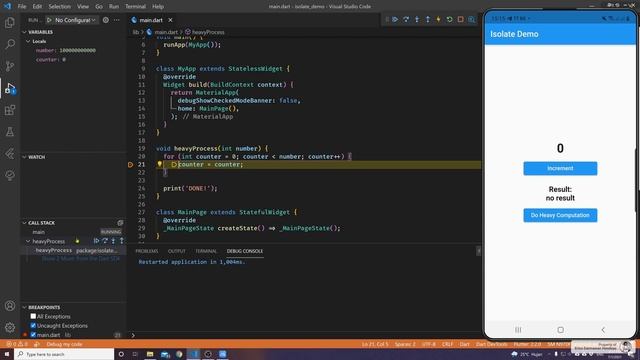Collapse the heavyProcess thread node

tap(28, 241)
